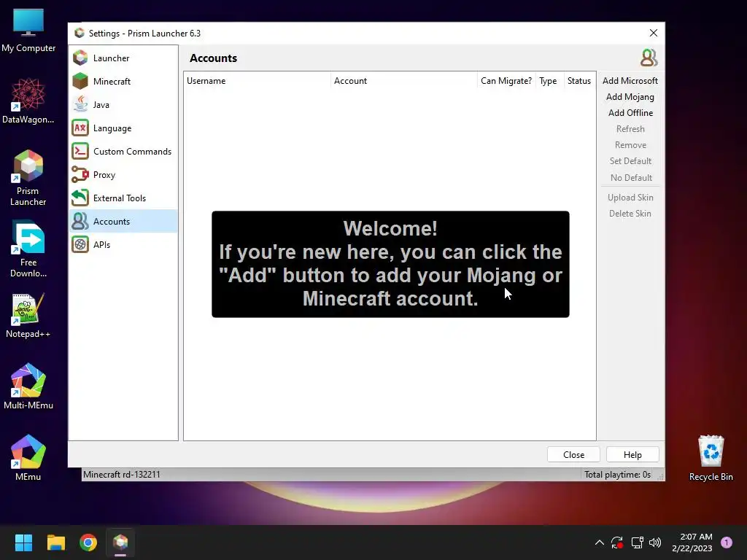Open the notification center badge

[x=727, y=542]
